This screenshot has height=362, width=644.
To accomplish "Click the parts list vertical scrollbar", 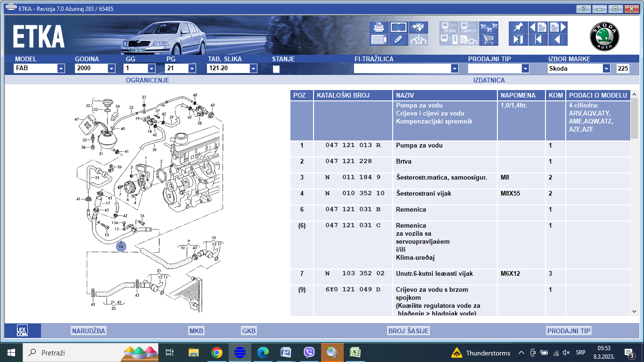I will (634, 203).
